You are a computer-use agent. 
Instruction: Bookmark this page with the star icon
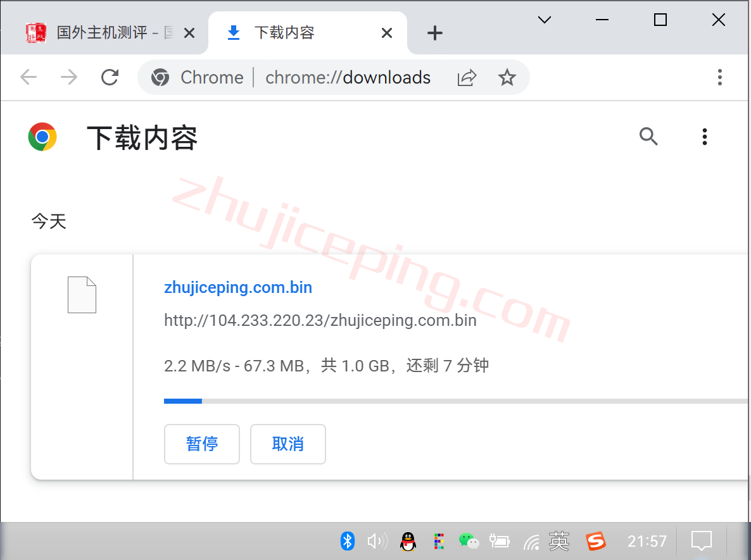coord(507,77)
